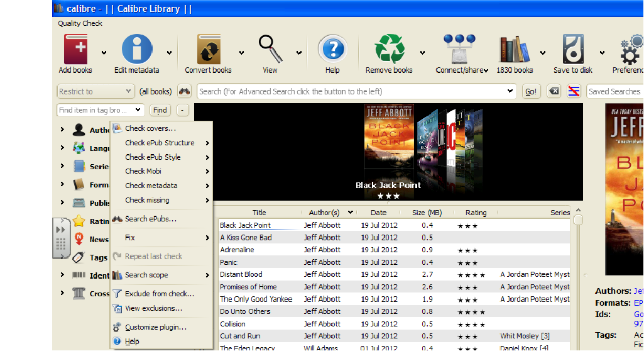The width and height of the screenshot is (644, 351).
Task: Click the Rating star icon
Action: pyautogui.click(x=79, y=221)
